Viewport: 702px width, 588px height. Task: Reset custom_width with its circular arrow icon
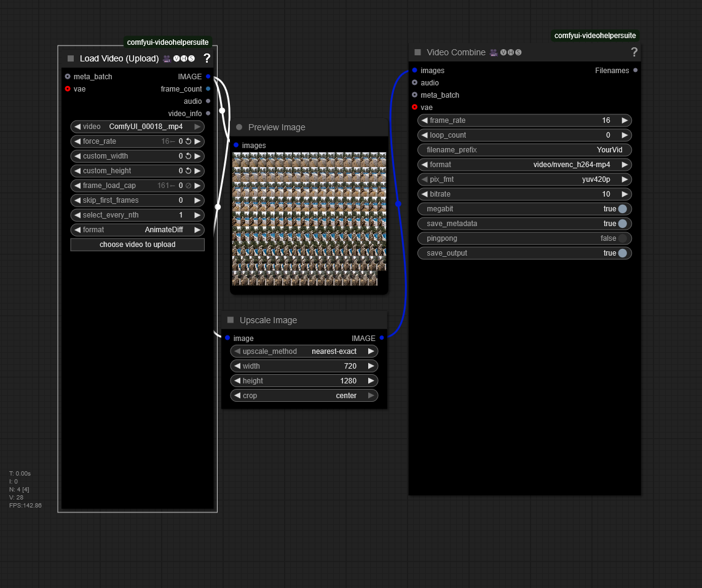coord(189,156)
